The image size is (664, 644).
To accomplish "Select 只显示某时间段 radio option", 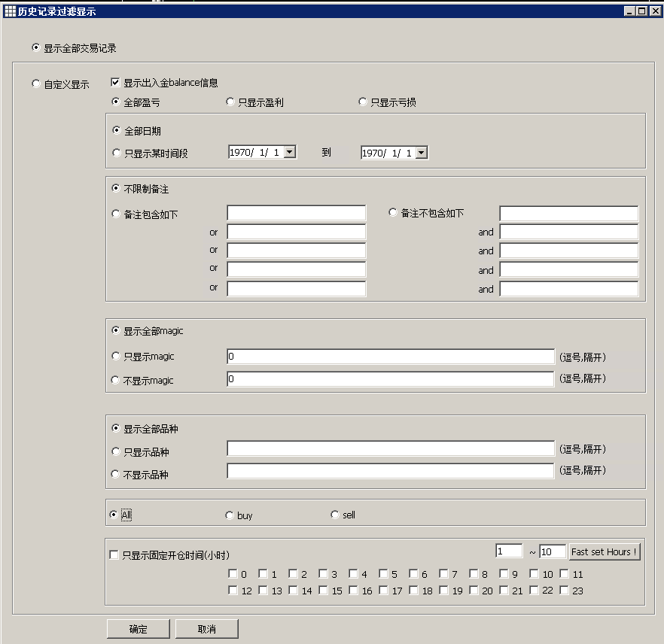I will 116,153.
